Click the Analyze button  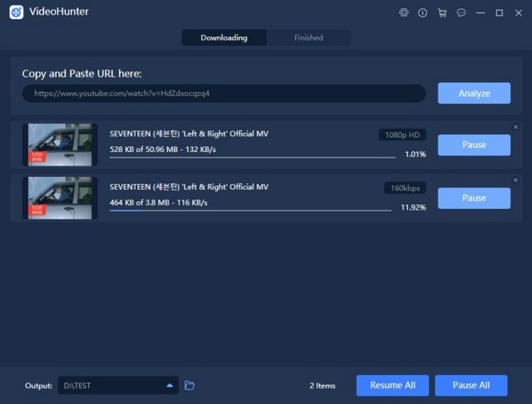click(474, 93)
